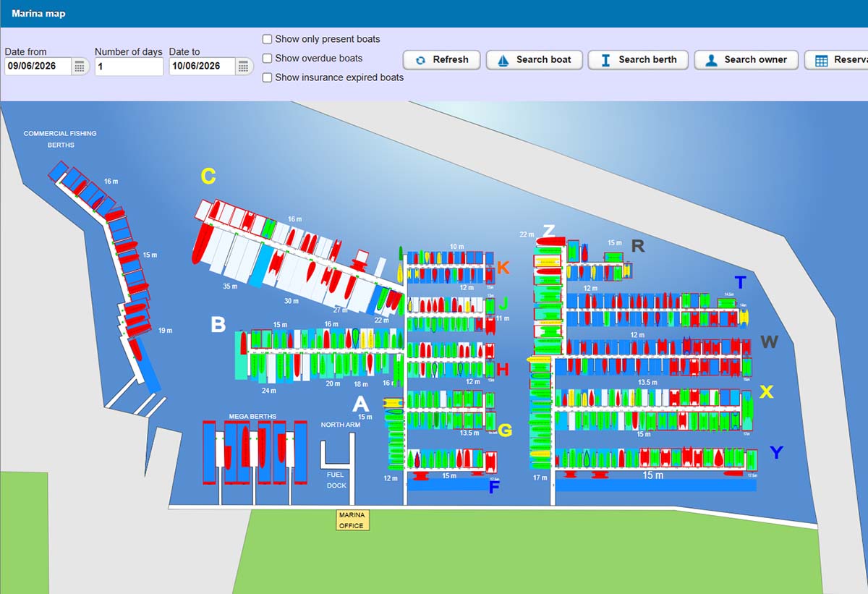Click the person icon on Search owner

(x=712, y=60)
